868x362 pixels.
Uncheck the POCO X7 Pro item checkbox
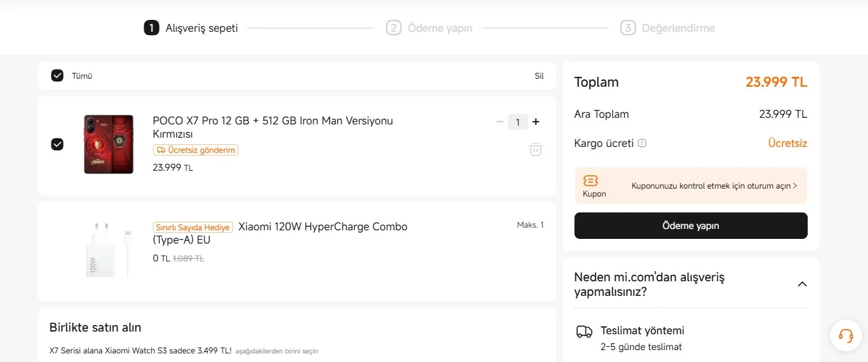(x=58, y=144)
